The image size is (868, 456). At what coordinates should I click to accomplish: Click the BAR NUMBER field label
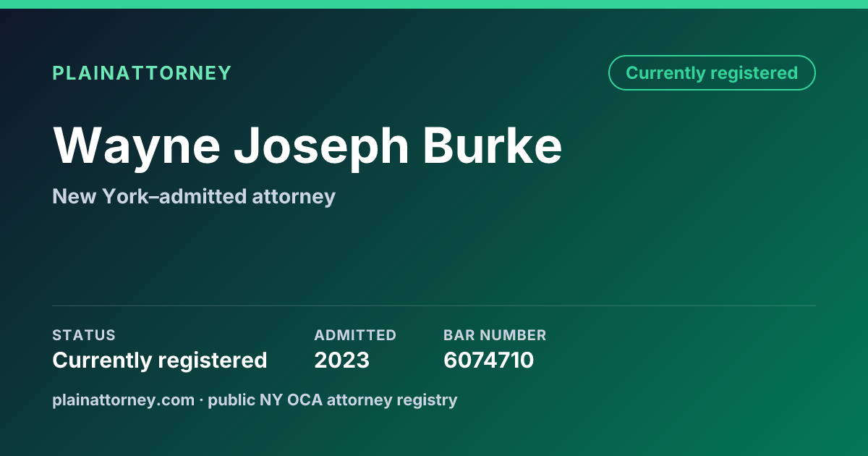tap(495, 335)
